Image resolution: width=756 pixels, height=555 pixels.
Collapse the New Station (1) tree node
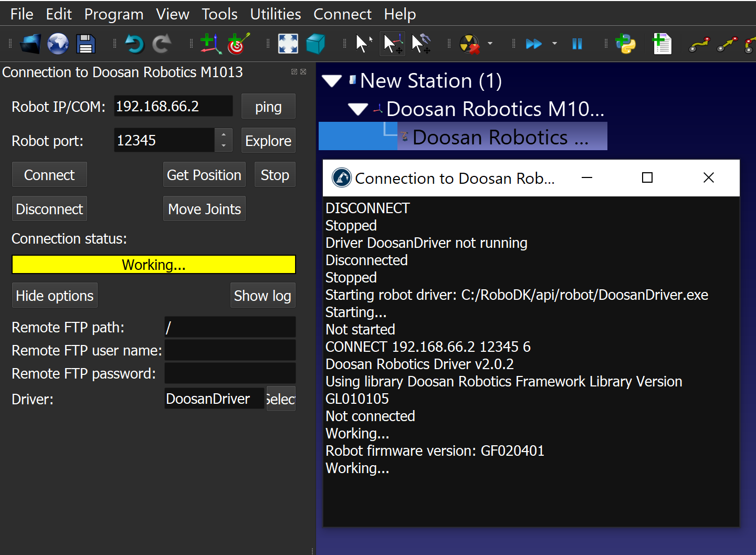click(332, 81)
